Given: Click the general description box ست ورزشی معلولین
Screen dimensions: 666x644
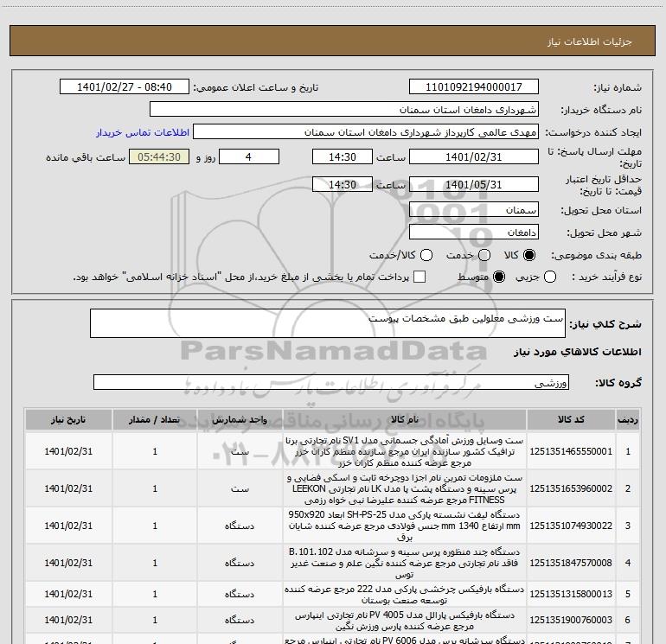Looking at the screenshot, I should 328,323.
